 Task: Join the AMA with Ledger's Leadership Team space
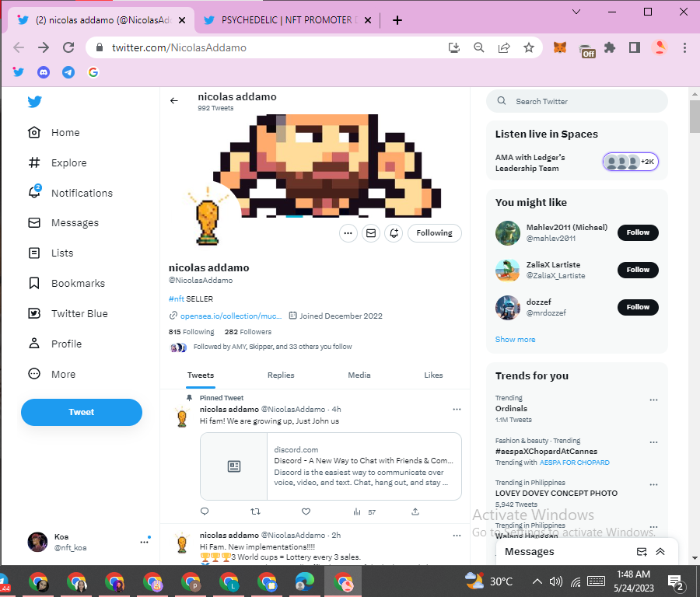577,162
